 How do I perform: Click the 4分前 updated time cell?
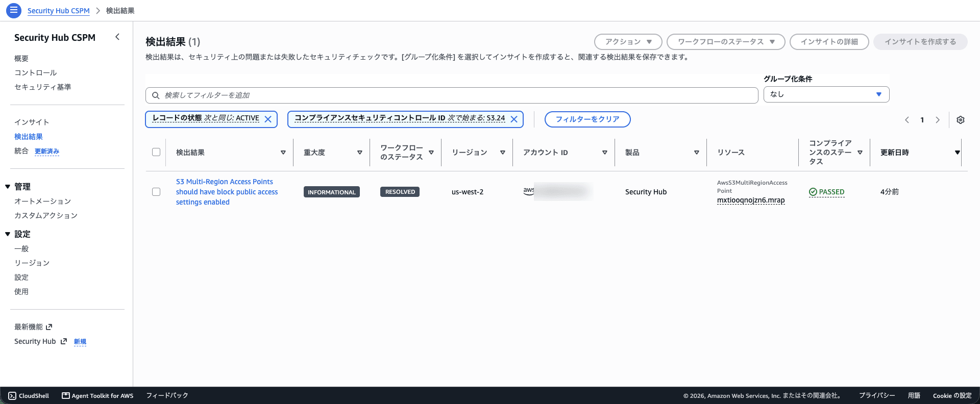(890, 192)
